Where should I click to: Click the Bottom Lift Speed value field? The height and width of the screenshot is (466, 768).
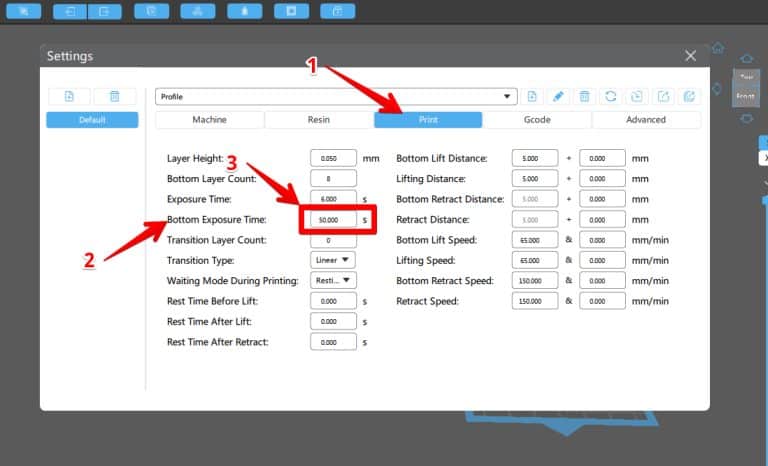pos(534,240)
